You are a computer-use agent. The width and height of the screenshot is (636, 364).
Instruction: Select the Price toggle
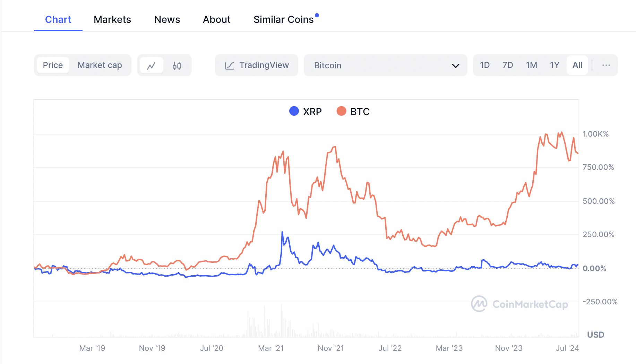click(53, 65)
